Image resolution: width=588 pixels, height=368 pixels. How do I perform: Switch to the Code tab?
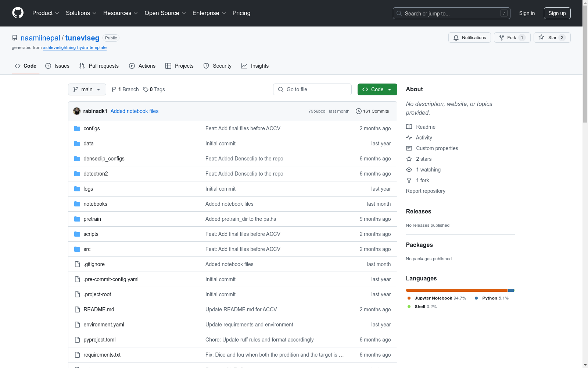pos(26,66)
